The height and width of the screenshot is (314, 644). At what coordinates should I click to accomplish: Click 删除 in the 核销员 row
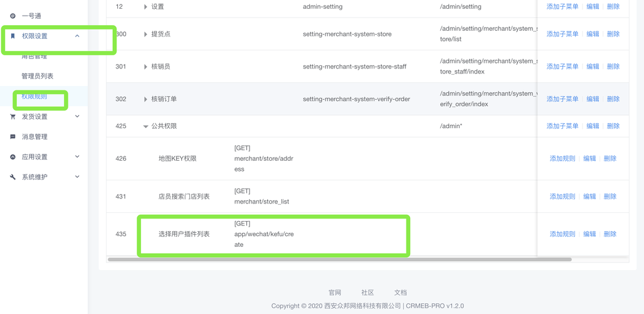(x=613, y=67)
